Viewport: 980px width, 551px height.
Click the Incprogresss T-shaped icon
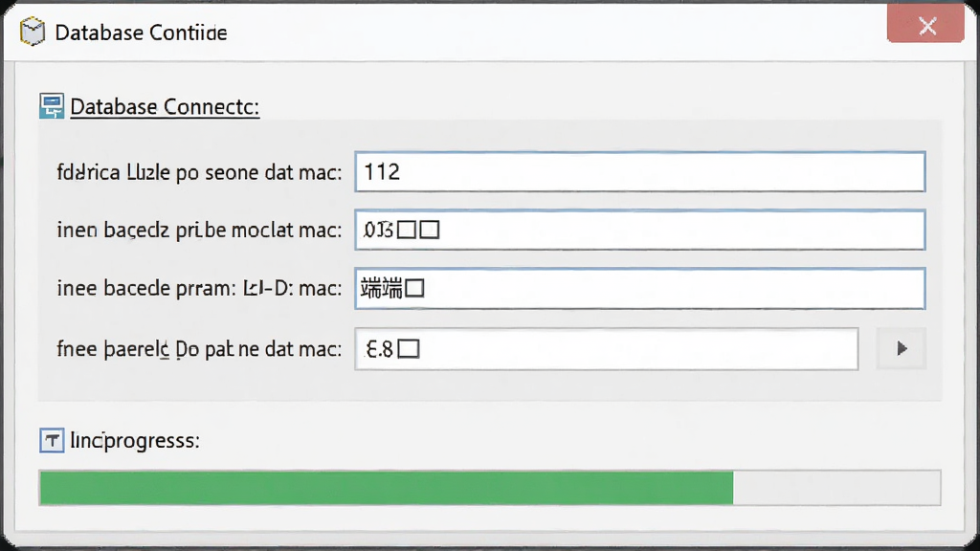click(x=52, y=440)
